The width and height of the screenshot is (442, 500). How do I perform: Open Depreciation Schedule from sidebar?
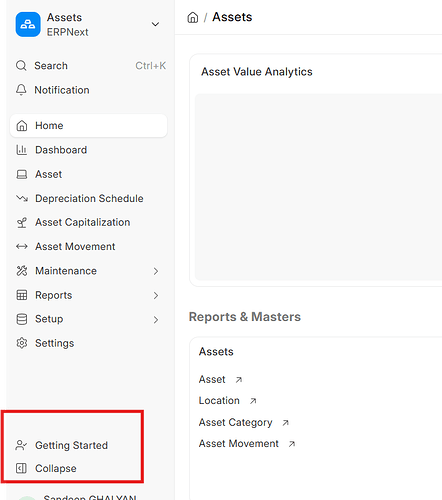pyautogui.click(x=88, y=198)
